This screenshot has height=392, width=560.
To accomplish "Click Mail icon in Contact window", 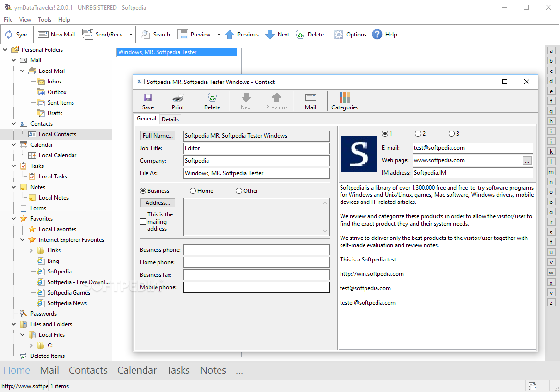I will click(310, 97).
